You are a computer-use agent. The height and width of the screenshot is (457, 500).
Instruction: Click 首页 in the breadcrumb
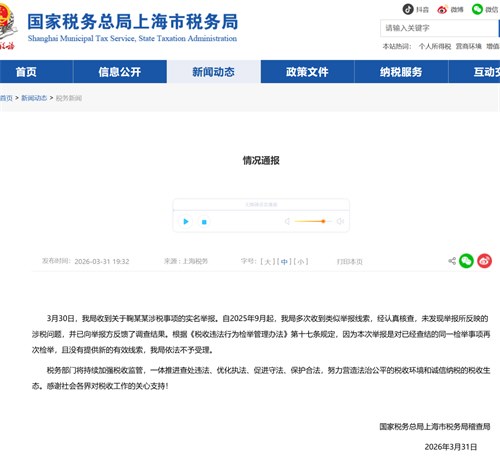(6, 98)
